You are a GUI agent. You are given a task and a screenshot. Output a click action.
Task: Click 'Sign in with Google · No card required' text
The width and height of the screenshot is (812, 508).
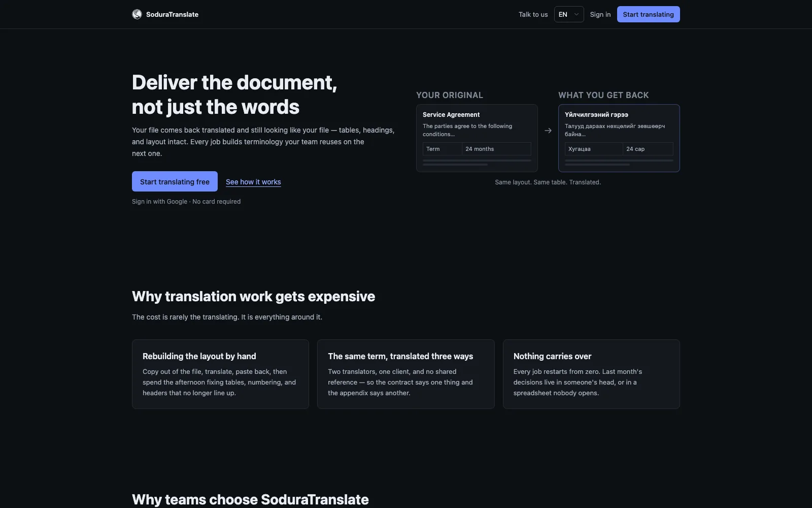(186, 201)
